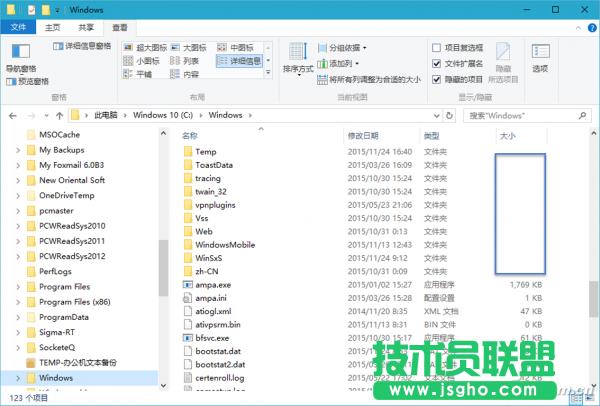Open the 文件 file menu
Image resolution: width=600 pixels, height=406 pixels.
point(19,28)
